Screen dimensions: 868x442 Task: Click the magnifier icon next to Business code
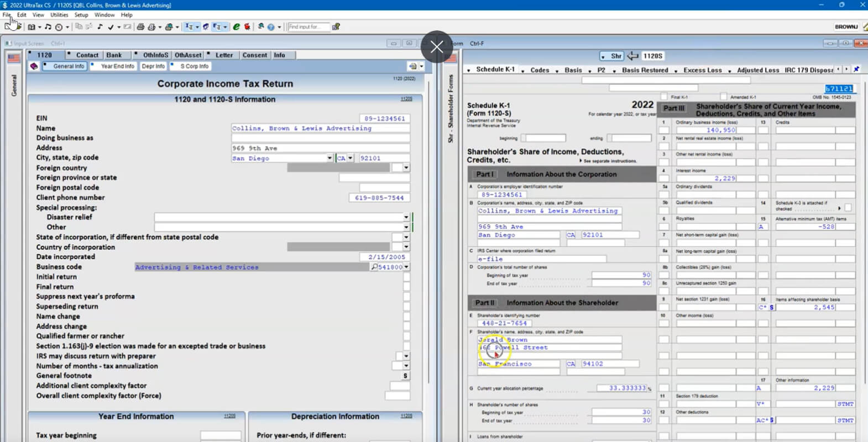point(374,267)
